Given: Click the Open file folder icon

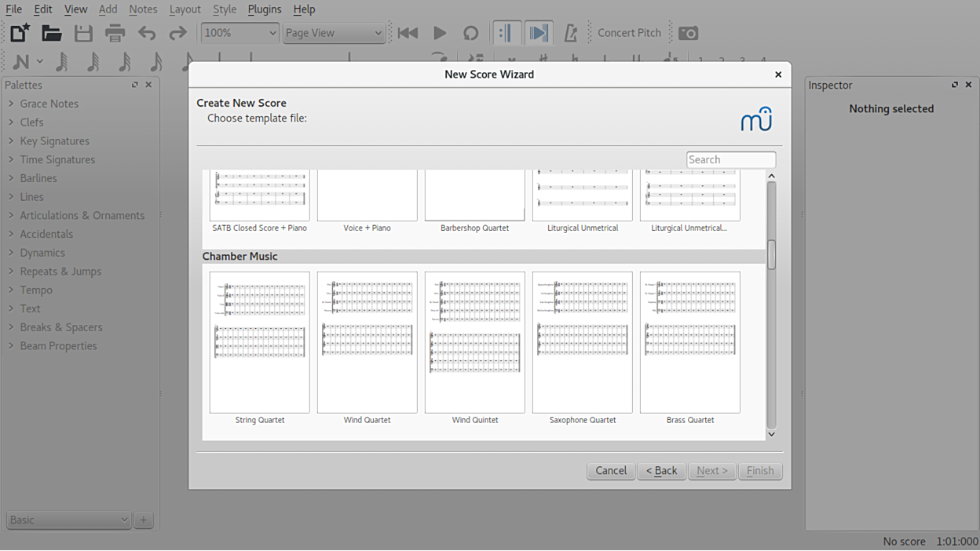Looking at the screenshot, I should coord(52,33).
